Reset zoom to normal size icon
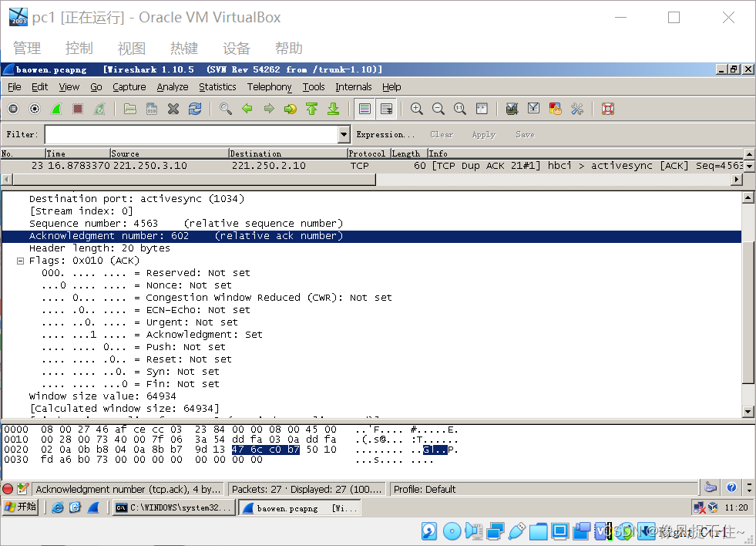756x546 pixels. point(460,109)
